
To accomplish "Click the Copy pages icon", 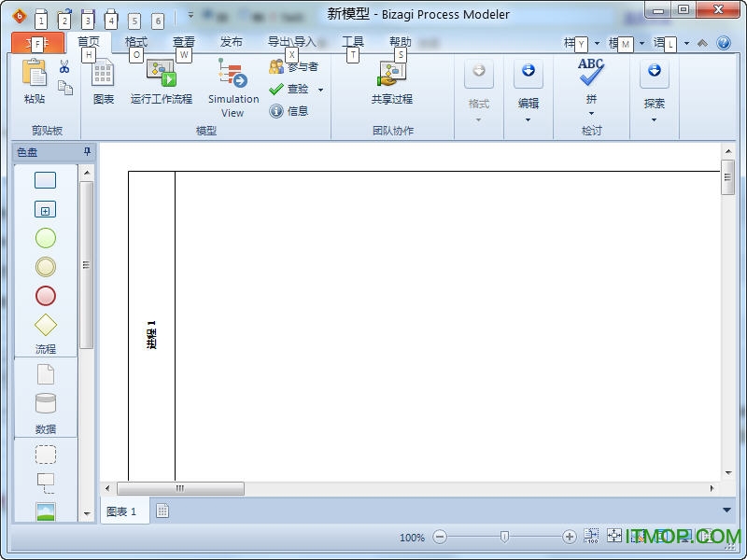I will [65, 88].
